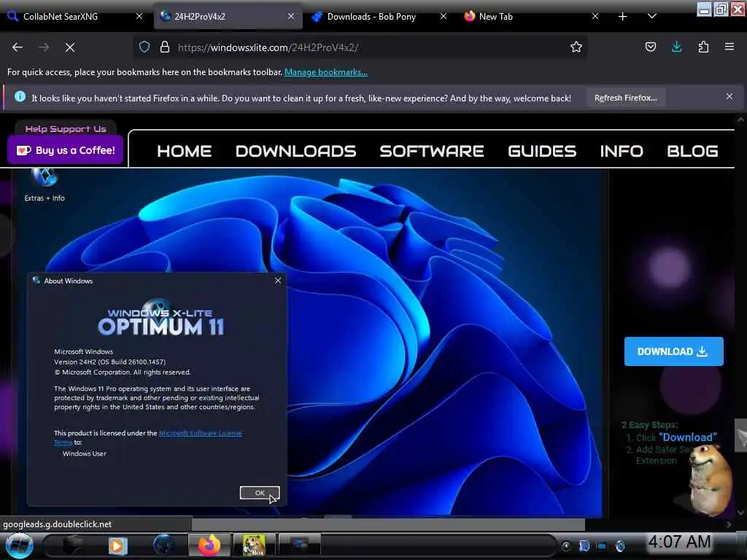Close the CollabNet SearXNG tab
This screenshot has width=747, height=560.
pyautogui.click(x=139, y=16)
